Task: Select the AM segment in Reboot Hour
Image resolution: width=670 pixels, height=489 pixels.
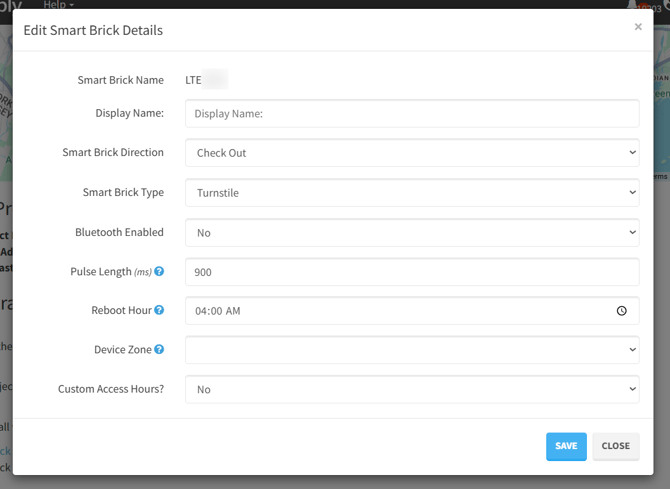Action: click(x=233, y=311)
